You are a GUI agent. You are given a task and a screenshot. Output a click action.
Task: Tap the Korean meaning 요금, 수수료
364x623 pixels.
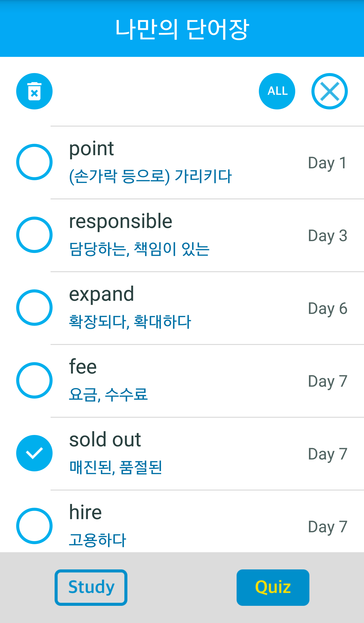pos(108,394)
